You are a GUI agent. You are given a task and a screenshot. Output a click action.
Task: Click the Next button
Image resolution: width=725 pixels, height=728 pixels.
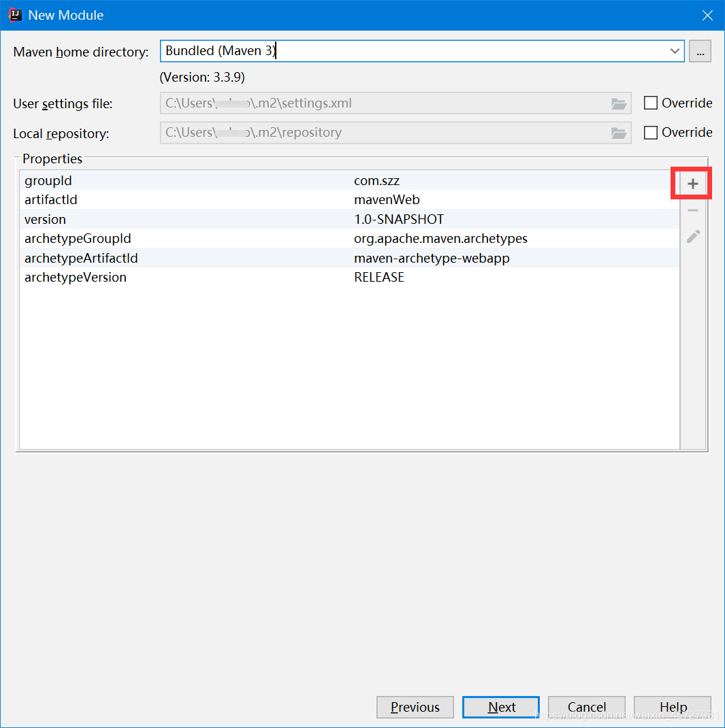(x=500, y=707)
